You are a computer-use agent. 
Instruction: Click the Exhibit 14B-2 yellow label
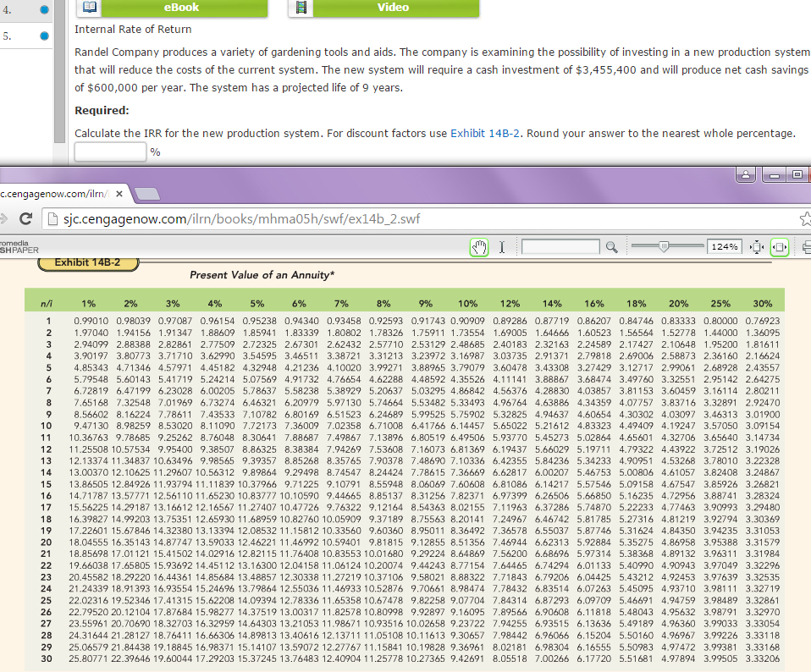[x=87, y=262]
